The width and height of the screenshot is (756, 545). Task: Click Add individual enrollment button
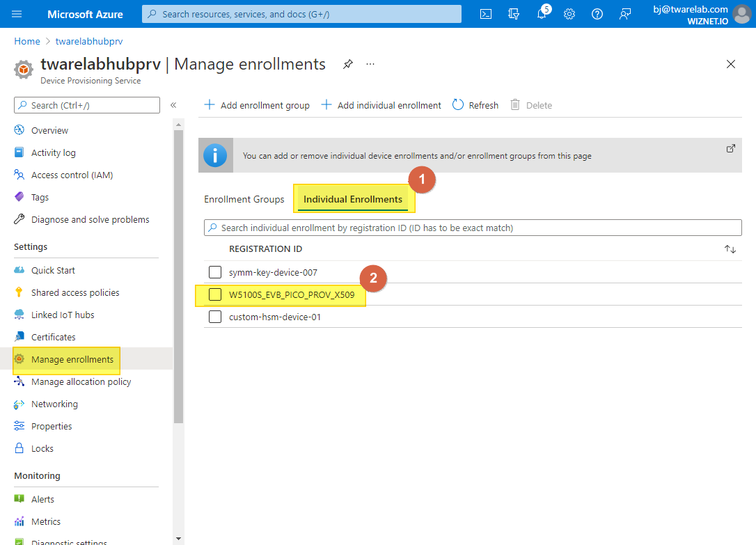381,105
